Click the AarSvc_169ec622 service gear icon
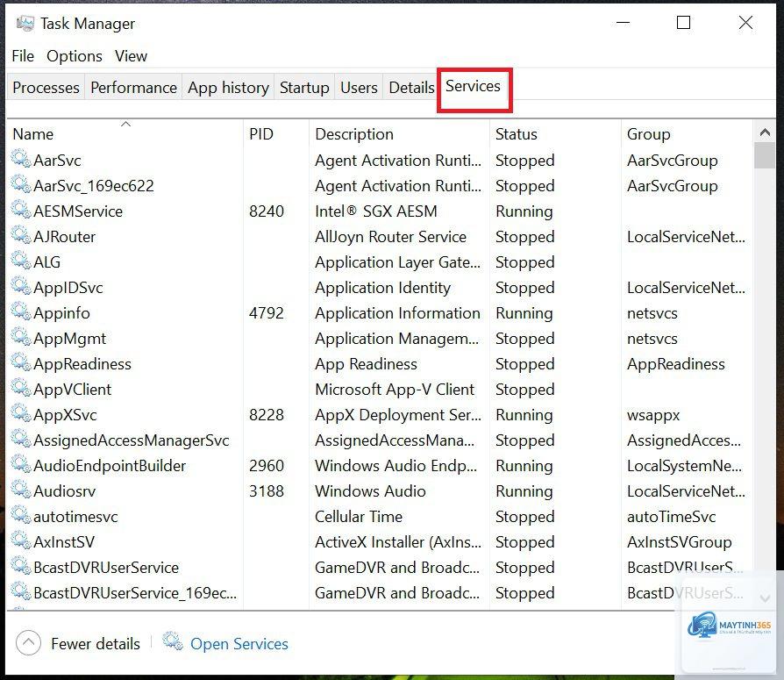This screenshot has height=680, width=784. point(21,184)
